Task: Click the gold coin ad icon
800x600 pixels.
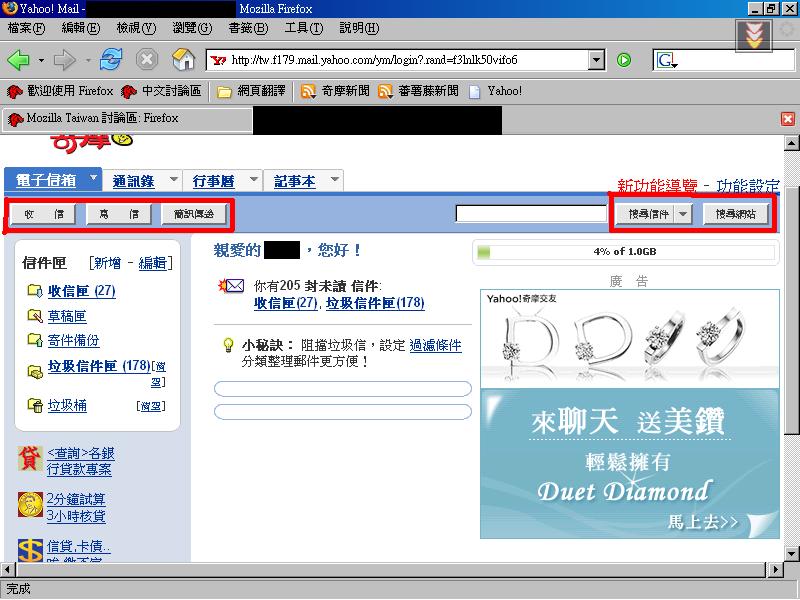Action: tap(30, 505)
